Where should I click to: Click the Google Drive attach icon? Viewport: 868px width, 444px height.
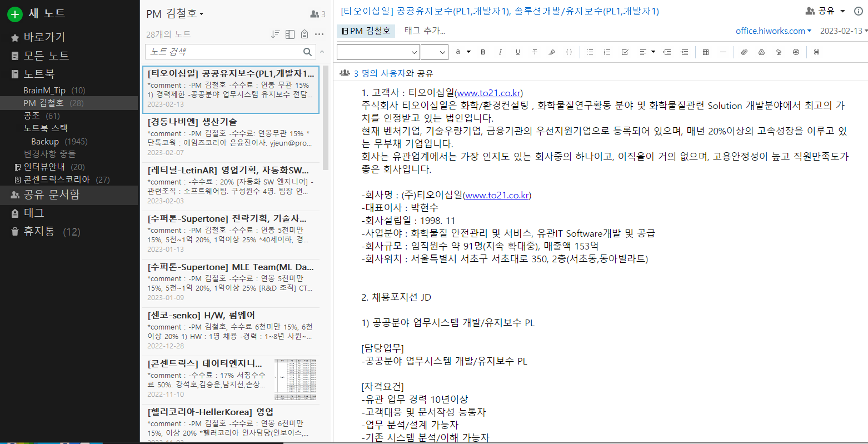(x=761, y=52)
